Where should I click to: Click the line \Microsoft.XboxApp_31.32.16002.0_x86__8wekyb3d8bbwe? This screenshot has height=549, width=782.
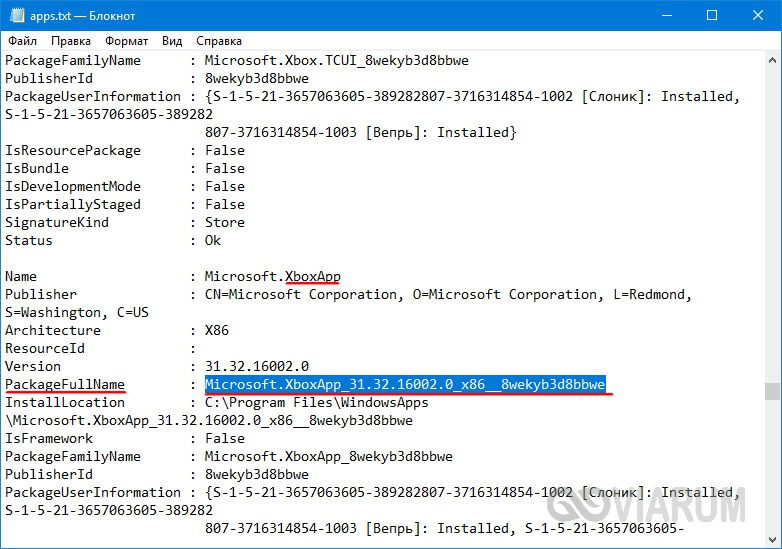(209, 420)
